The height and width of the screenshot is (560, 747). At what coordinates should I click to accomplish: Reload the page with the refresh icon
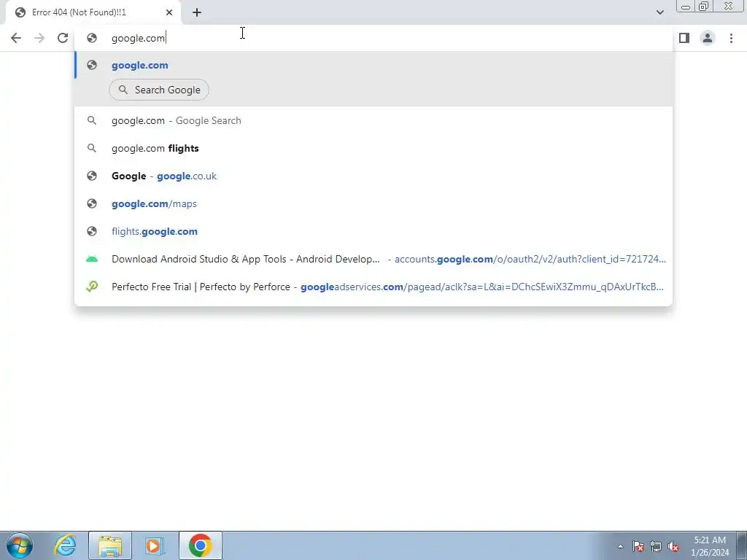(x=63, y=38)
